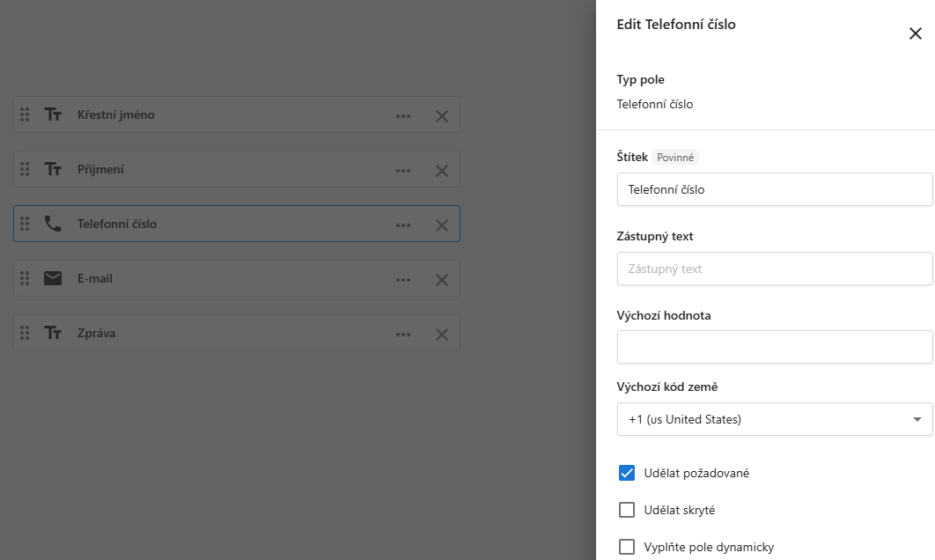The height and width of the screenshot is (560, 935).
Task: Click the phone icon on Telefonní číslo row
Action: pyautogui.click(x=53, y=225)
